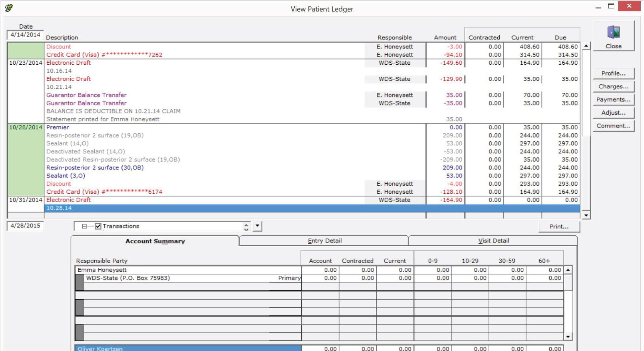644x351 pixels.
Task: Select the 10/31/2014 Electronic Draft entry
Action: pyautogui.click(x=312, y=200)
